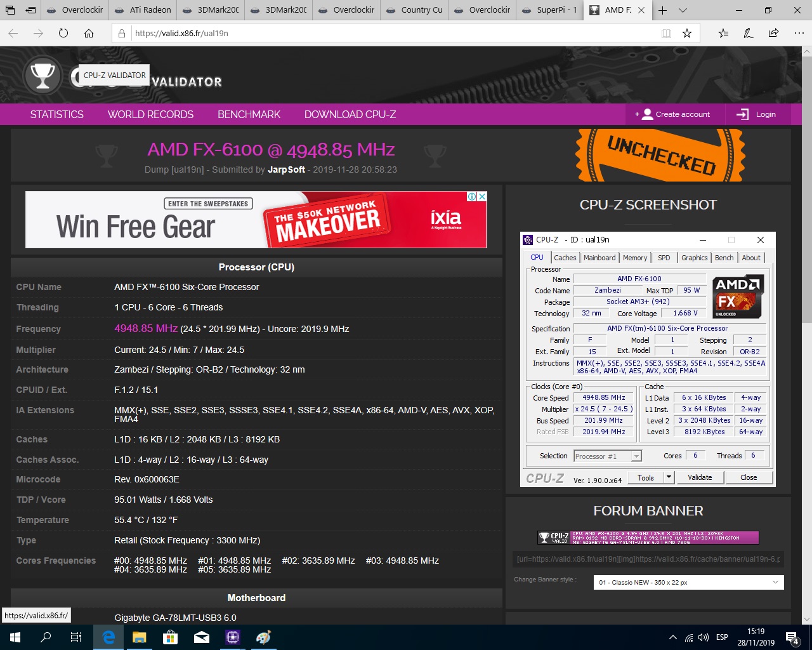The width and height of the screenshot is (812, 650).
Task: Open Task View on taskbar
Action: click(76, 637)
